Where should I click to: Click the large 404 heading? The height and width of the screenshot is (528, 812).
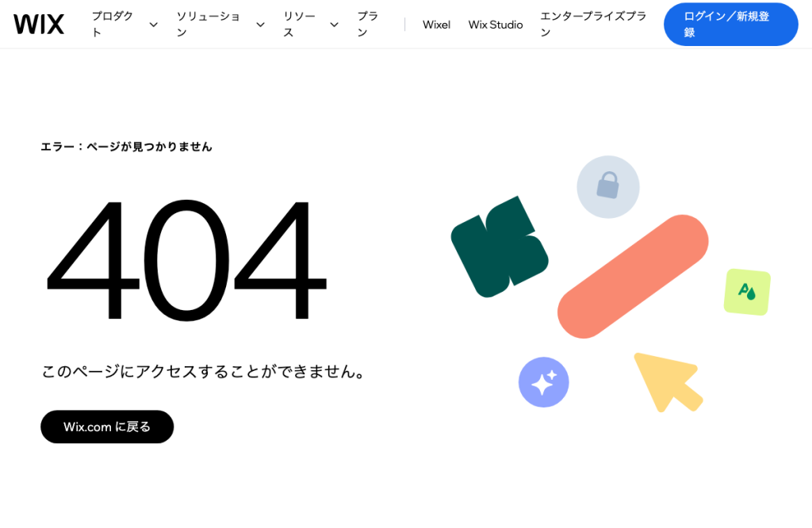[186, 260]
